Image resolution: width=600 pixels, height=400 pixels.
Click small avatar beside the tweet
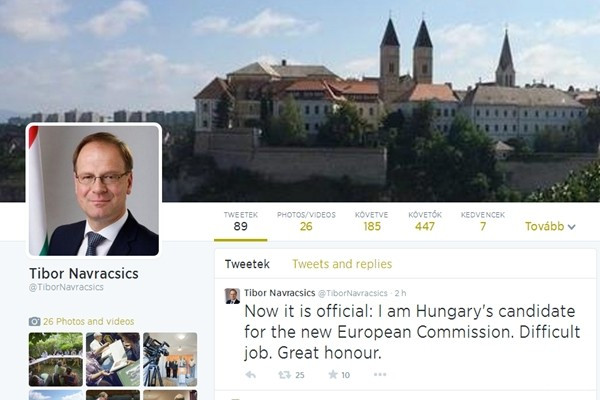click(x=232, y=296)
